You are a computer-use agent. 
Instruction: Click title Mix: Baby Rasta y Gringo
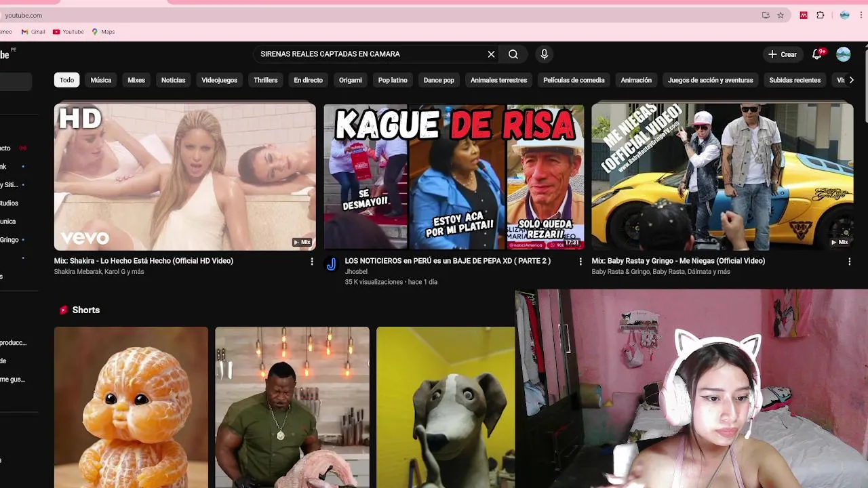pyautogui.click(x=678, y=261)
